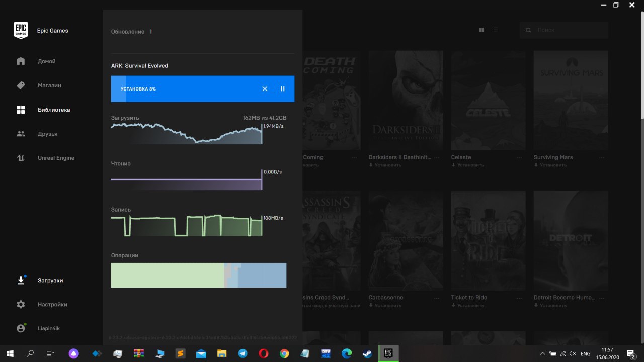The image size is (644, 362).
Task: Click the Операции operations bar
Action: coord(199,275)
